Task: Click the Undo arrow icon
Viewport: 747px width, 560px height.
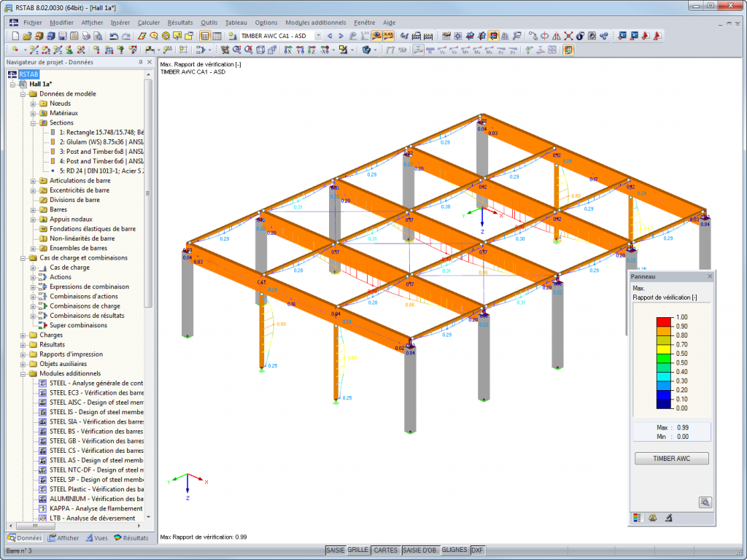Action: [114, 36]
